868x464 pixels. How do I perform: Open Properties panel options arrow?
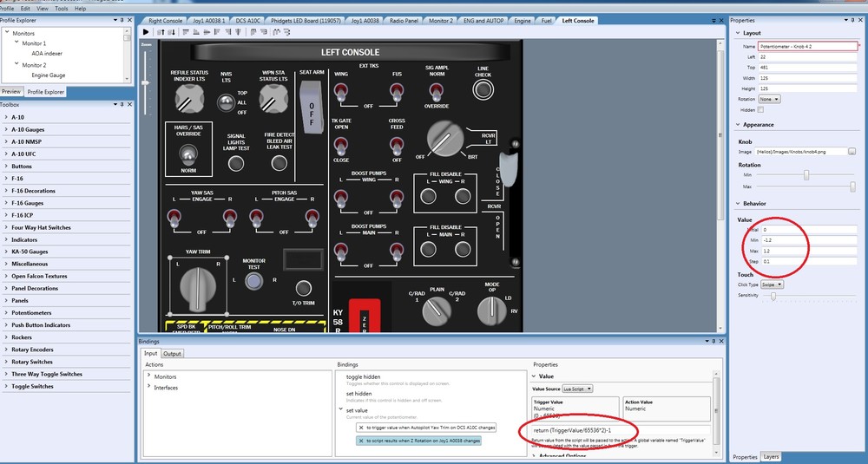click(846, 20)
